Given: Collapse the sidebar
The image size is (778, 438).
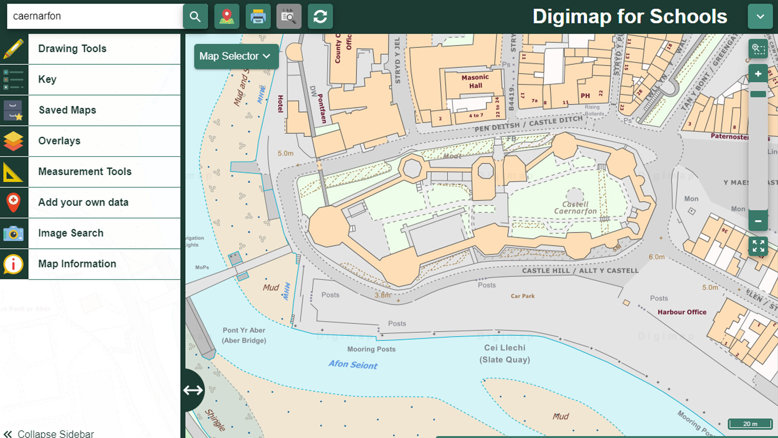Looking at the screenshot, I should tap(49, 434).
